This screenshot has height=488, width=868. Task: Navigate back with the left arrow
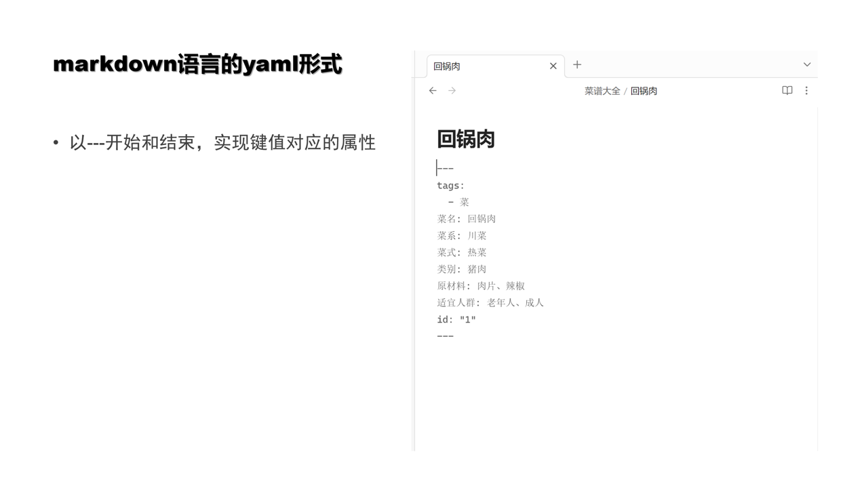[433, 91]
